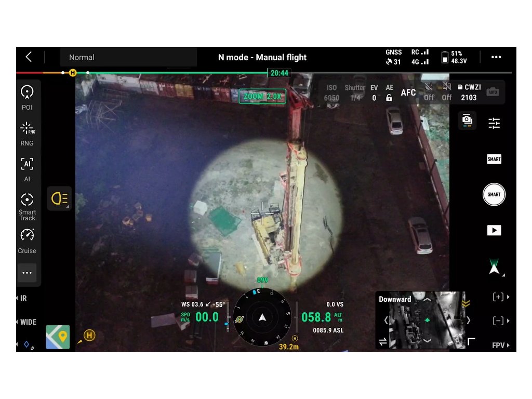Select the speed reading 00.0
The width and height of the screenshot is (532, 399).
[x=207, y=317]
